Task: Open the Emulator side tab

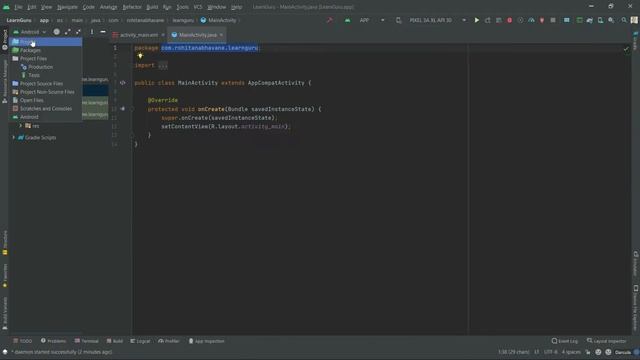Action: tap(636, 264)
